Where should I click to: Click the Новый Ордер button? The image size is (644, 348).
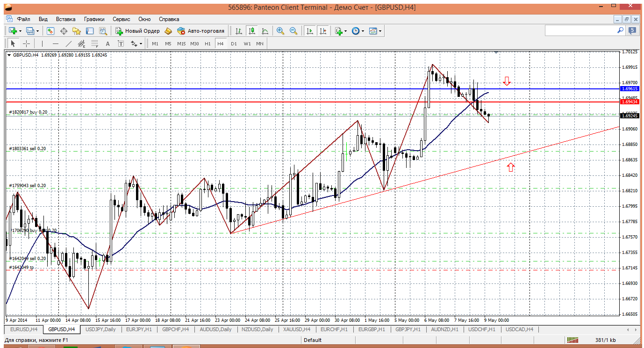tap(138, 31)
